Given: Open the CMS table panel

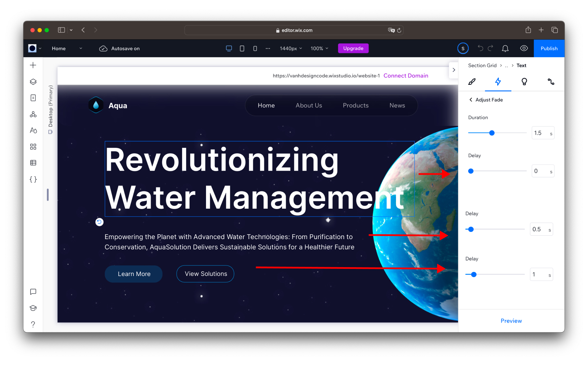Looking at the screenshot, I should [33, 163].
